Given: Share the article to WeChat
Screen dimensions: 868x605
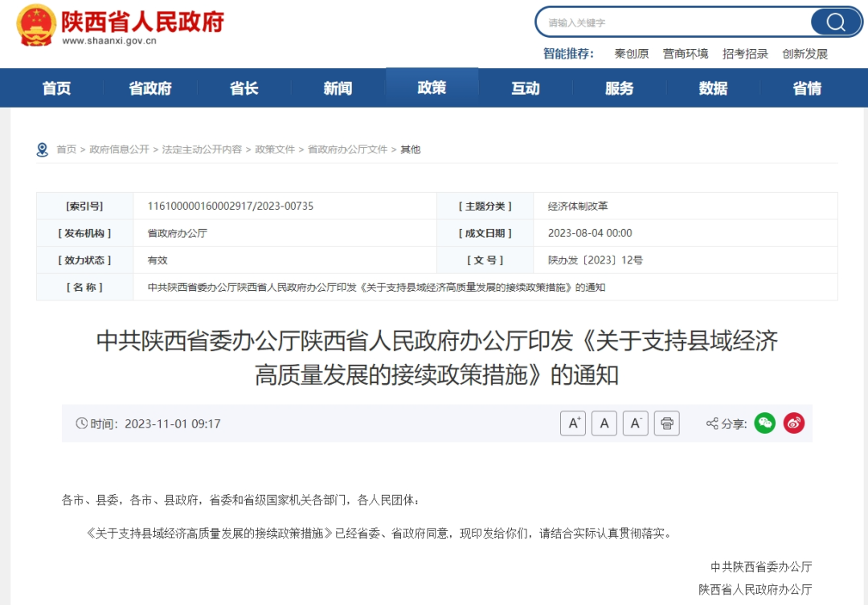Looking at the screenshot, I should pyautogui.click(x=764, y=423).
